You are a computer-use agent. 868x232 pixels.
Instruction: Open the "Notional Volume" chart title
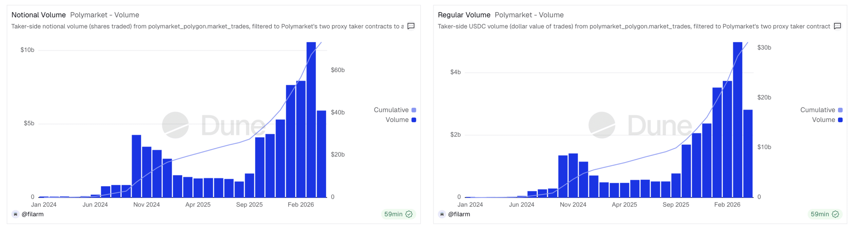pyautogui.click(x=39, y=15)
